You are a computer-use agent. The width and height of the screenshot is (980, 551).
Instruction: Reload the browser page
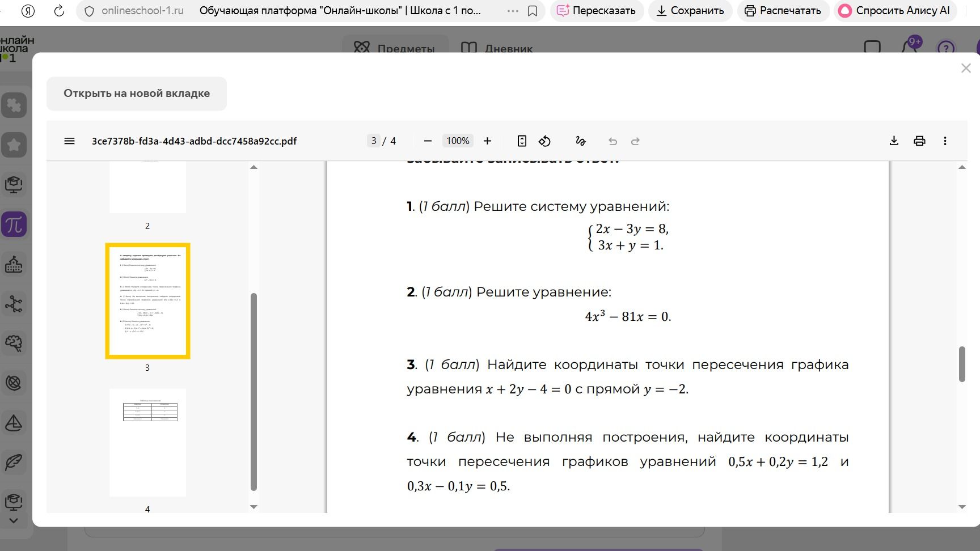pyautogui.click(x=59, y=11)
